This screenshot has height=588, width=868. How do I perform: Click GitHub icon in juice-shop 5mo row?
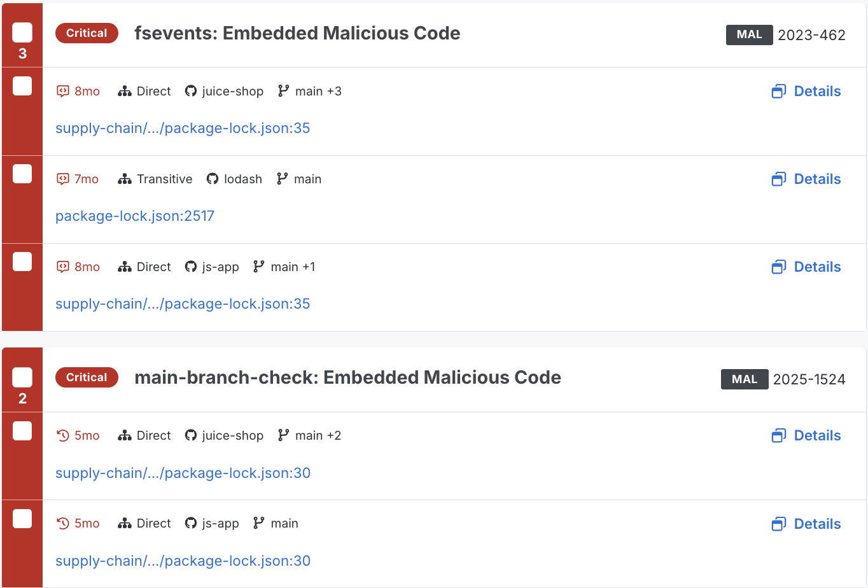(x=191, y=436)
